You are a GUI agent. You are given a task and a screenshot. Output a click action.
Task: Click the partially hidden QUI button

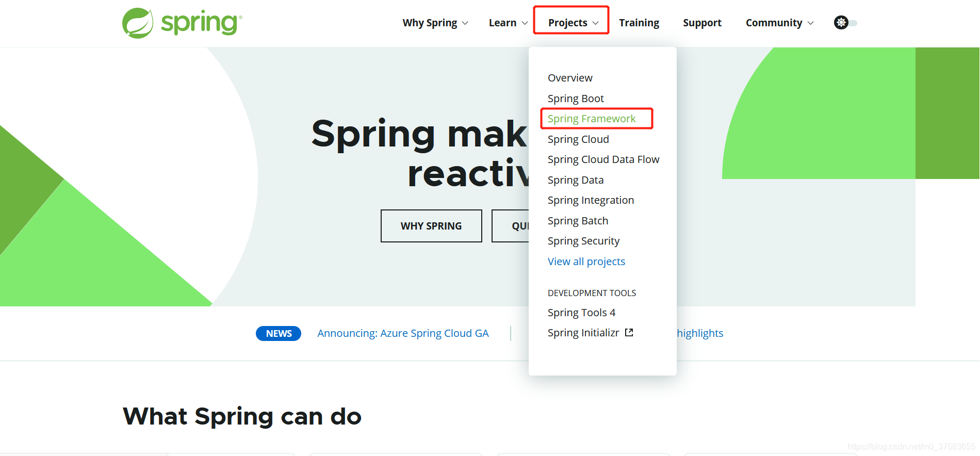511,226
